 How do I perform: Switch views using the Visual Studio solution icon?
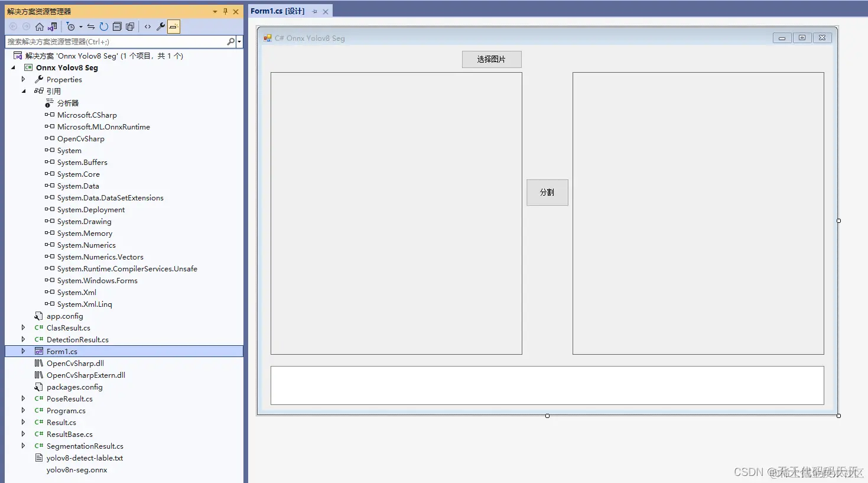(53, 27)
